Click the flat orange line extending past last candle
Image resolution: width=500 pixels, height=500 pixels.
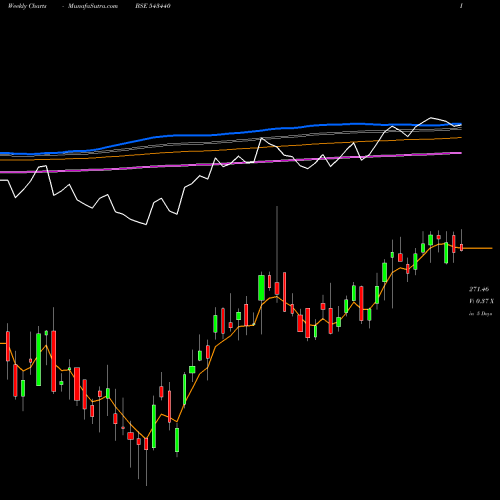477,248
